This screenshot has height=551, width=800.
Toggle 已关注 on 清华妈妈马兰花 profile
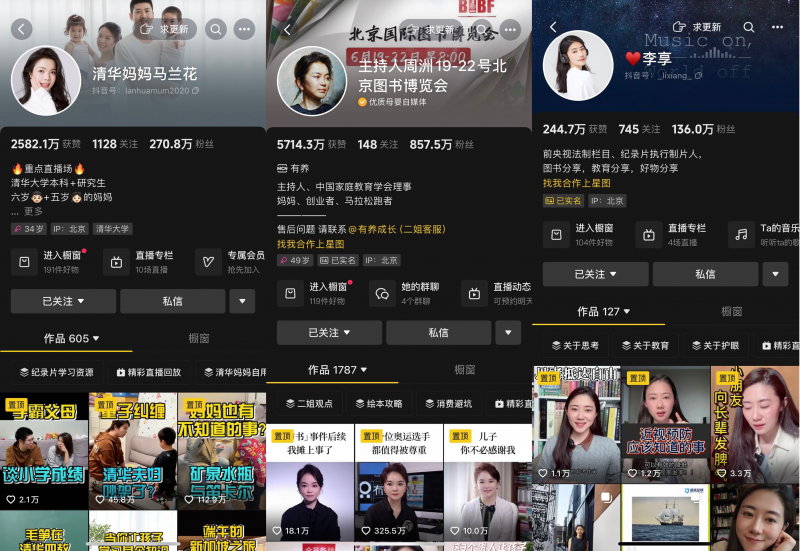[63, 301]
